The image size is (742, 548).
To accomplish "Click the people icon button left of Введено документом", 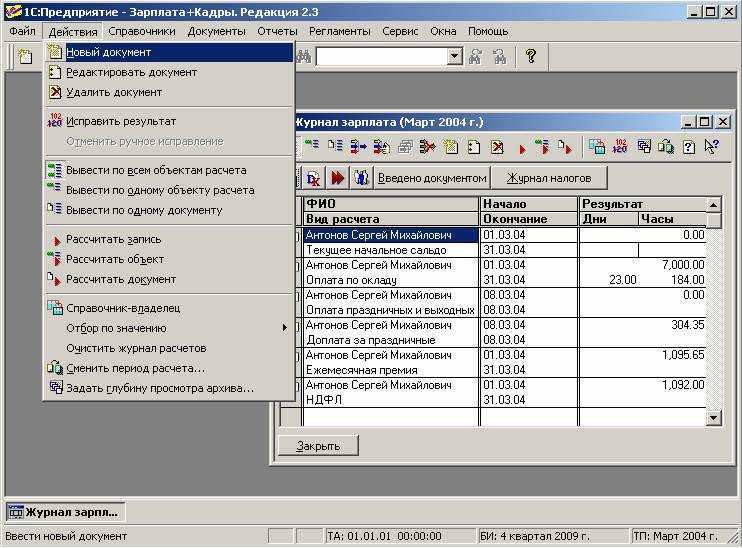I will tap(362, 178).
